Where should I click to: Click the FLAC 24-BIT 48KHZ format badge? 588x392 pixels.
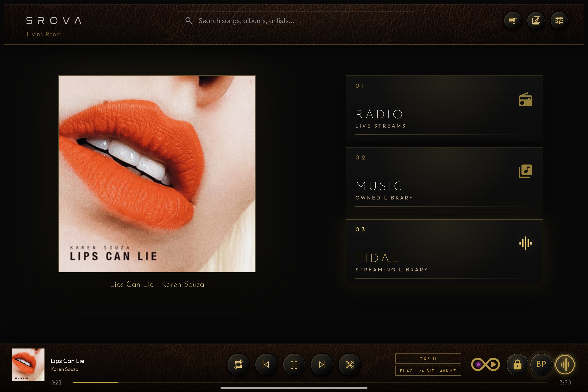(x=428, y=371)
